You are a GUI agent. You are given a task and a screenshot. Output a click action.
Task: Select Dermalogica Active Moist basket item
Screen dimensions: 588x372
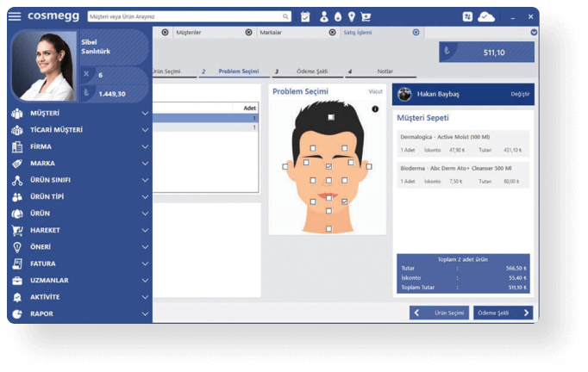click(x=463, y=143)
